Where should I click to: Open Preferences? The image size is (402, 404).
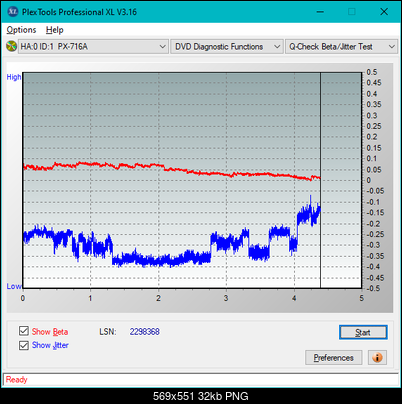[x=333, y=358]
